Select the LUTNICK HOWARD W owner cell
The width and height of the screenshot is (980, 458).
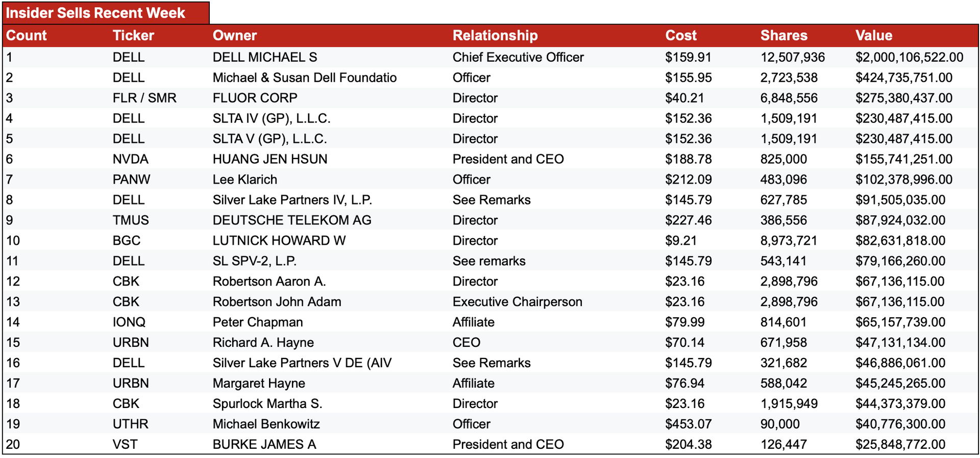point(279,241)
